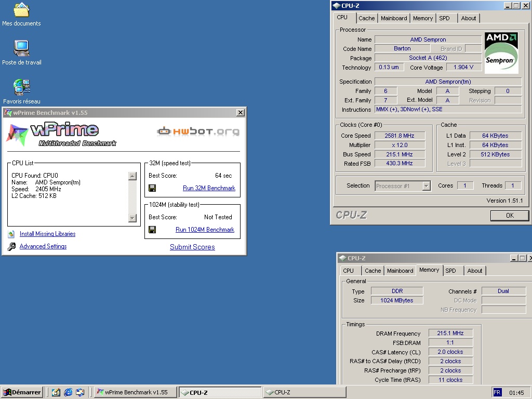Screen dimensions: 532x399
Task: Open the Poste de travail desktop icon
Action: [x=21, y=48]
